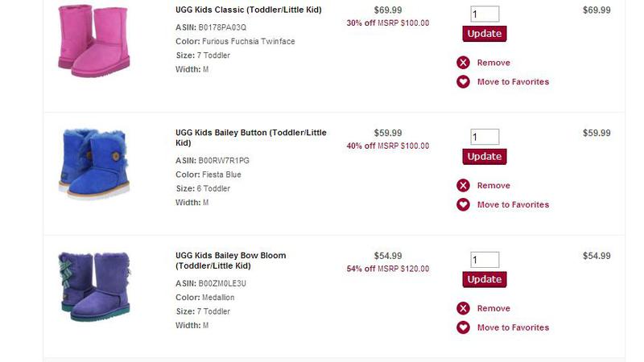Move Bailey Button boots to Favorites
Screen dimensions: 644x362
513,205
